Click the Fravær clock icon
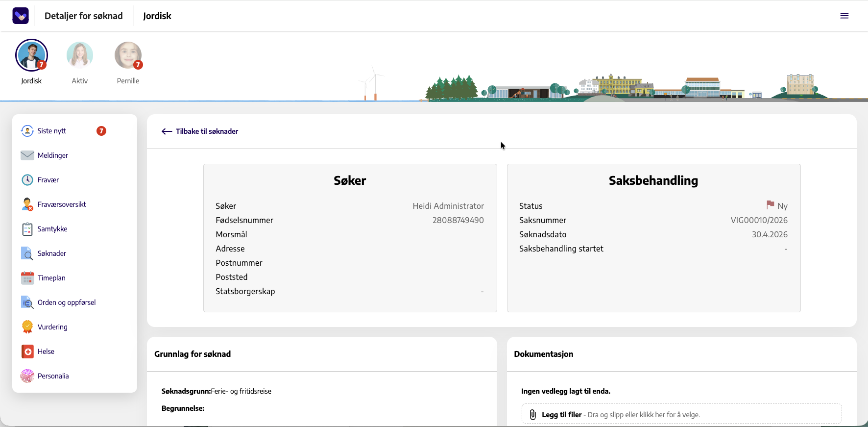The width and height of the screenshot is (868, 427). (27, 180)
